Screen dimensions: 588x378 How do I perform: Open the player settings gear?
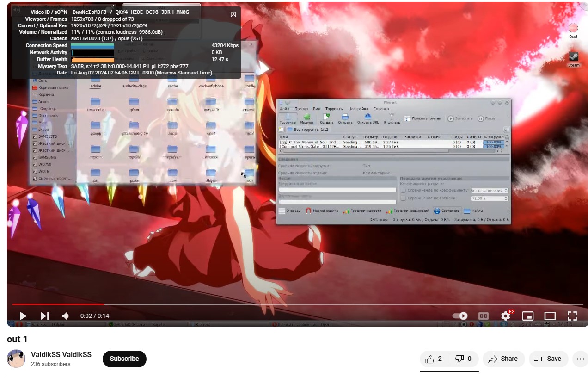point(506,316)
